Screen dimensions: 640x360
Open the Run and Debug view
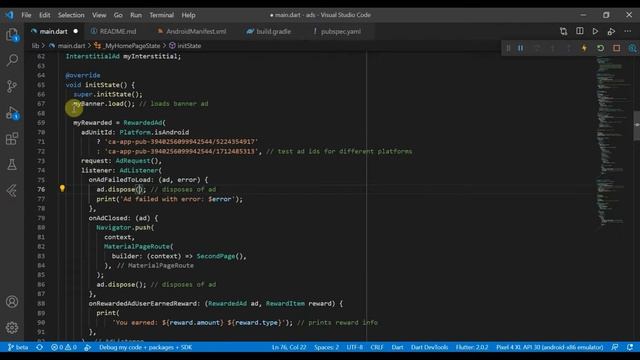[12, 113]
